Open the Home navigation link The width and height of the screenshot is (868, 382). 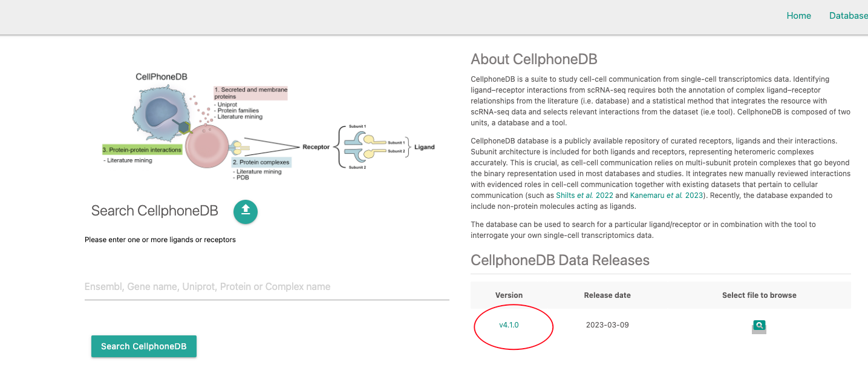point(798,16)
